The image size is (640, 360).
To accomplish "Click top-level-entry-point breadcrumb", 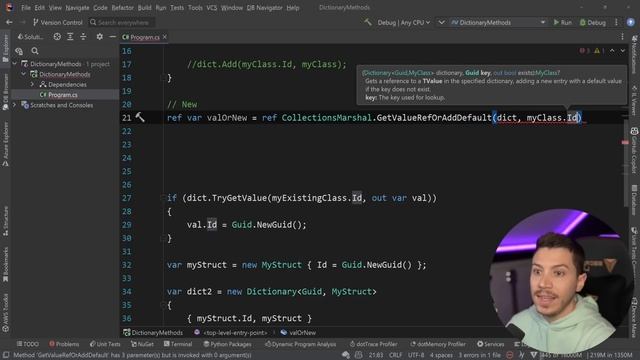I will pyautogui.click(x=231, y=332).
